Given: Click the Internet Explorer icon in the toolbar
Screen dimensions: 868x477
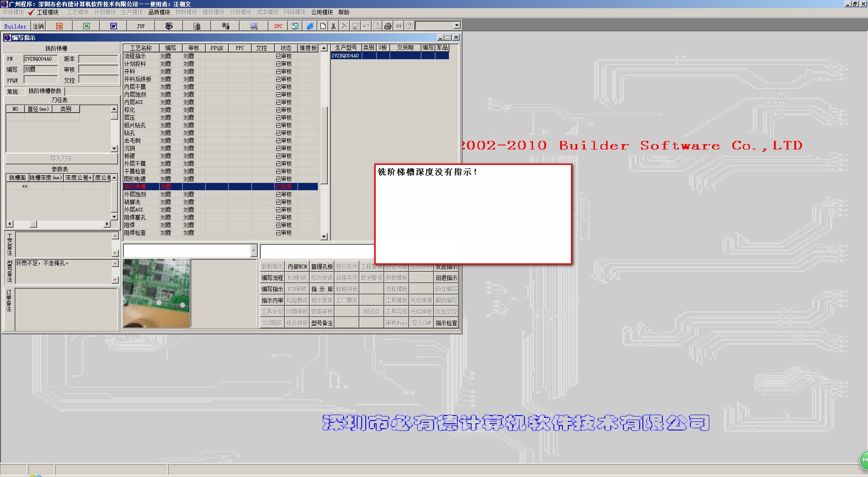Looking at the screenshot, I should [x=310, y=26].
